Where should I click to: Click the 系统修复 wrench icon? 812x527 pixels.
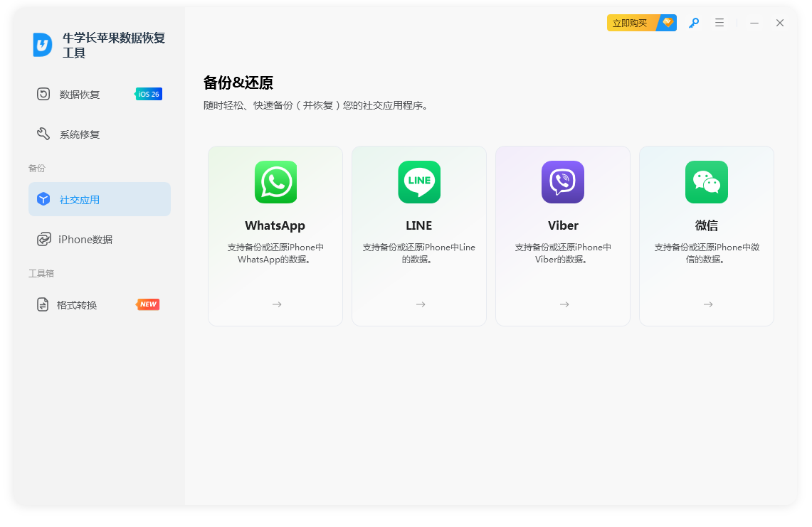point(43,134)
